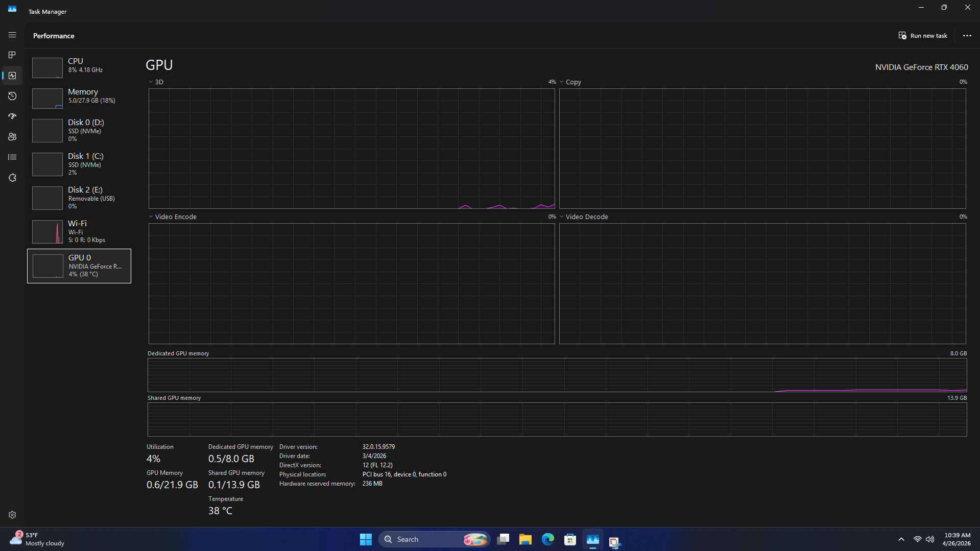Open Details page icon
Viewport: 980px width, 551px height.
click(x=12, y=157)
